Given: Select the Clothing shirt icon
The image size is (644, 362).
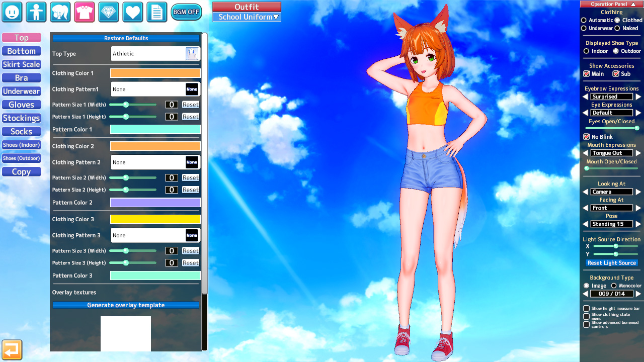Looking at the screenshot, I should point(85,12).
